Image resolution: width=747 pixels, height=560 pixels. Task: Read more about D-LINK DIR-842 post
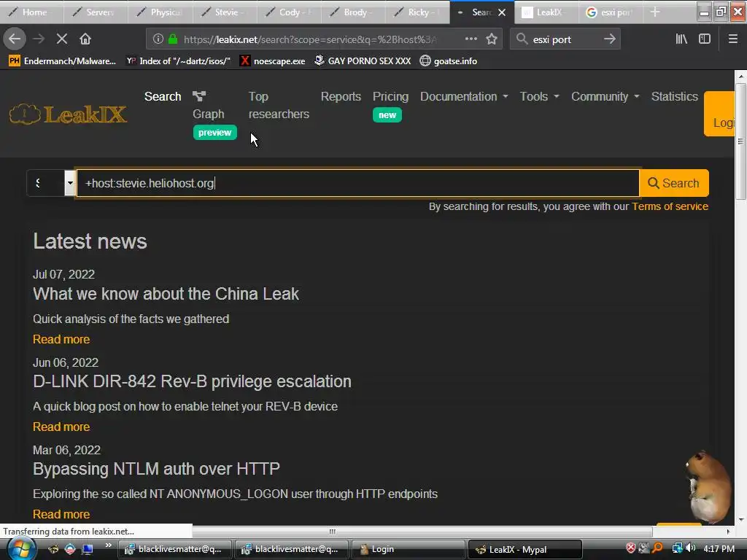(61, 427)
